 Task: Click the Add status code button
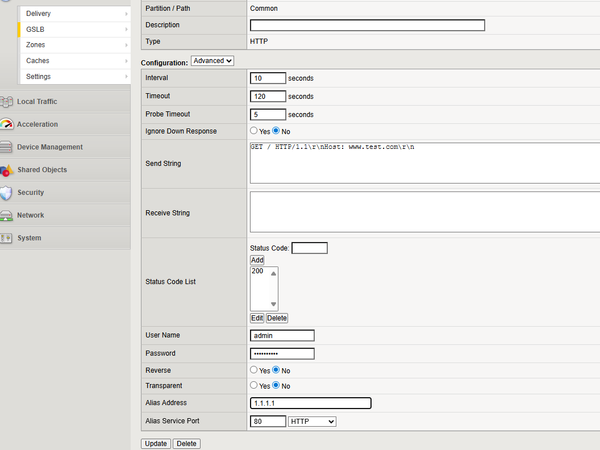pyautogui.click(x=257, y=260)
